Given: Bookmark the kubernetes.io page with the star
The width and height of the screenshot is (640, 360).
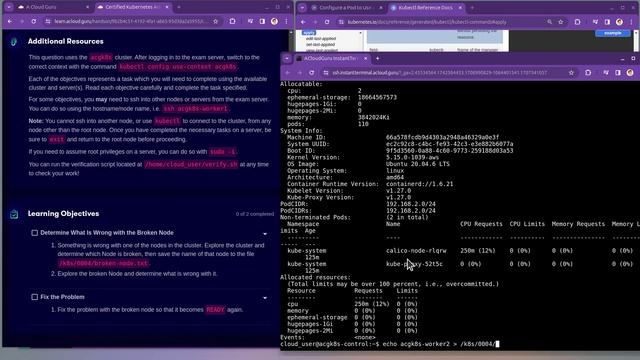Looking at the screenshot, I should tap(561, 22).
